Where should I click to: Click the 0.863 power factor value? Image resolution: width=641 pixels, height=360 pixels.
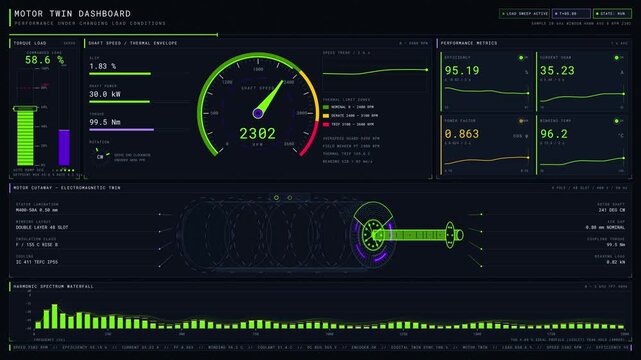point(462,134)
